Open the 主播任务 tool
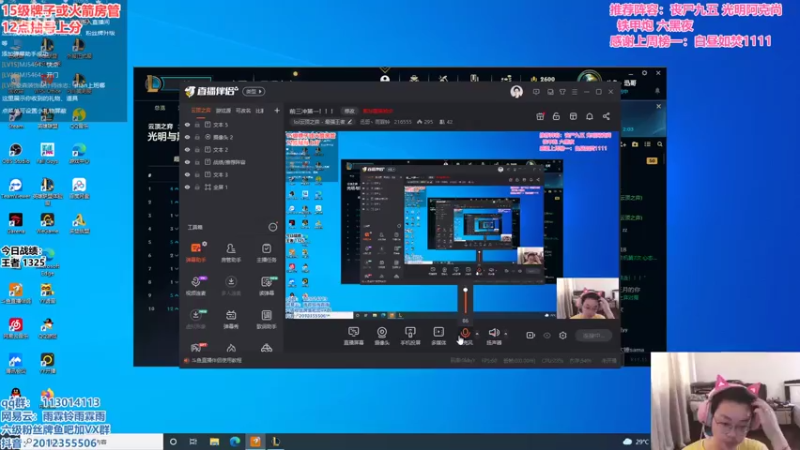800x450 pixels. (x=266, y=253)
